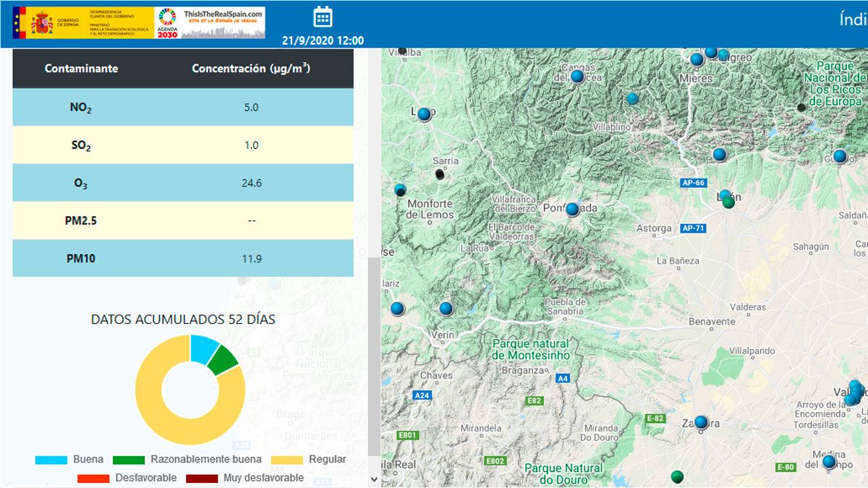
Task: Click the blue donut chart segment
Action: point(203,348)
